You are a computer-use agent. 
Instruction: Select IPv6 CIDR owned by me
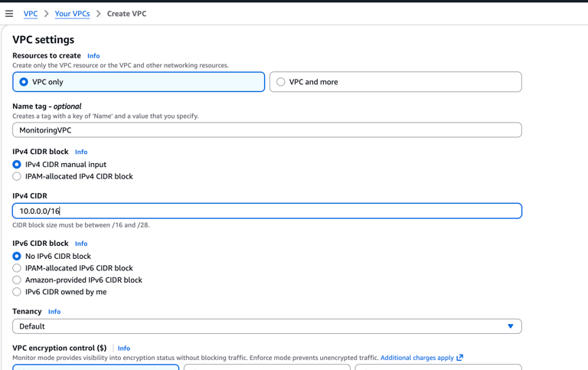click(17, 292)
